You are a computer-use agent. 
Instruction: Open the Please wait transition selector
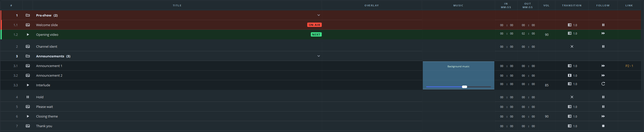coord(572,107)
